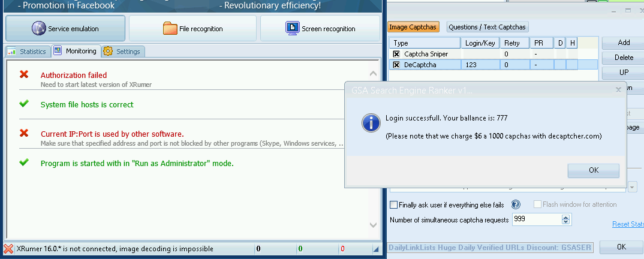Click the Settings tab gear icon

108,52
